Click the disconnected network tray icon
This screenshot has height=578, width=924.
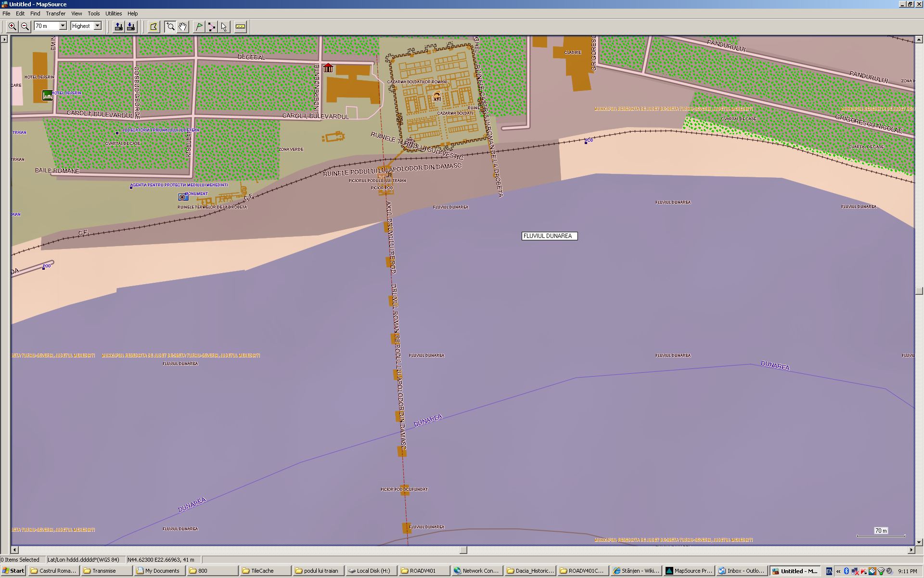855,571
